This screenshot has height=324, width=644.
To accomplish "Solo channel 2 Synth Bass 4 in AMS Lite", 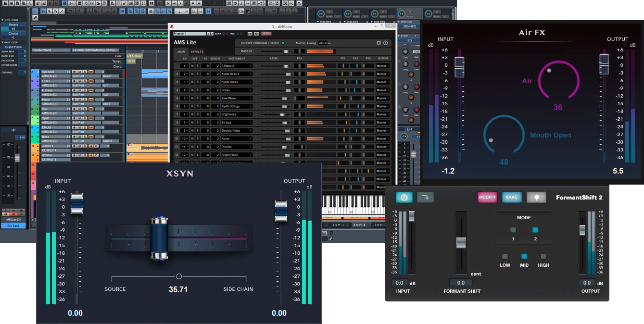I will [x=197, y=74].
